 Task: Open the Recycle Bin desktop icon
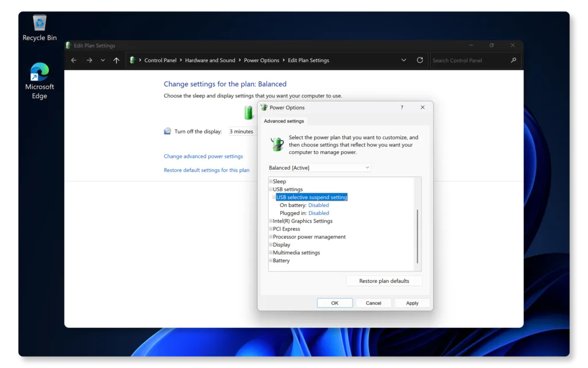click(x=40, y=28)
